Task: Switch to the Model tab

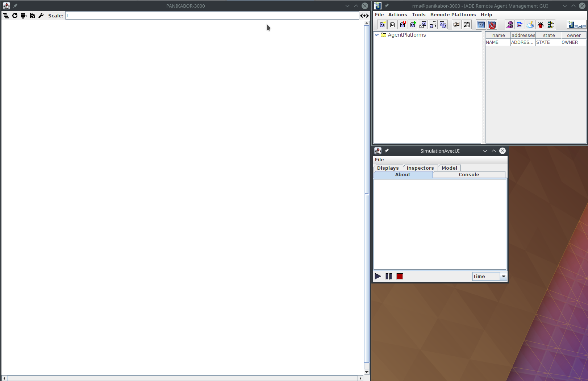Action: (449, 168)
